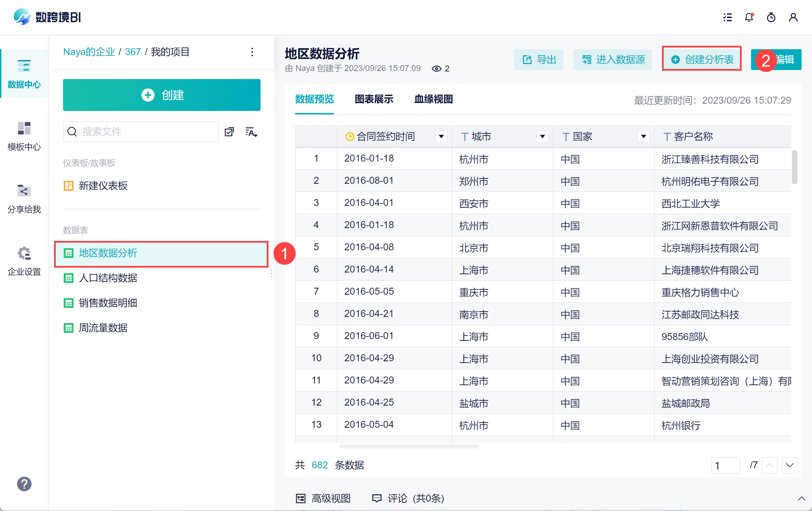Click the 导出 export button
Image resolution: width=812 pixels, height=511 pixels.
(539, 60)
